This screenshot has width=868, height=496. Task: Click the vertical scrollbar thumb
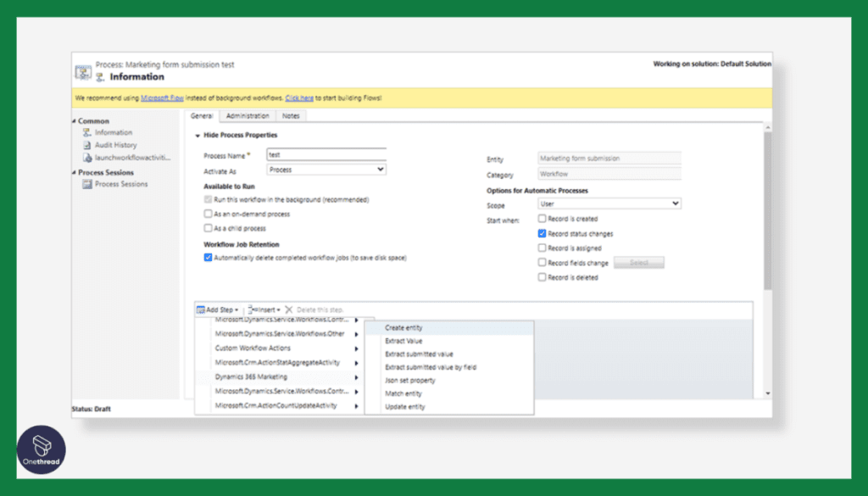[x=767, y=210]
